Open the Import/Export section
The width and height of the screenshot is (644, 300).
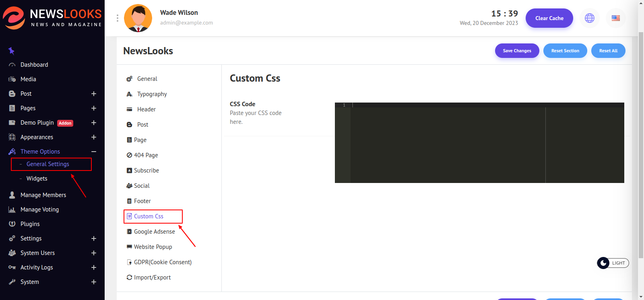152,277
